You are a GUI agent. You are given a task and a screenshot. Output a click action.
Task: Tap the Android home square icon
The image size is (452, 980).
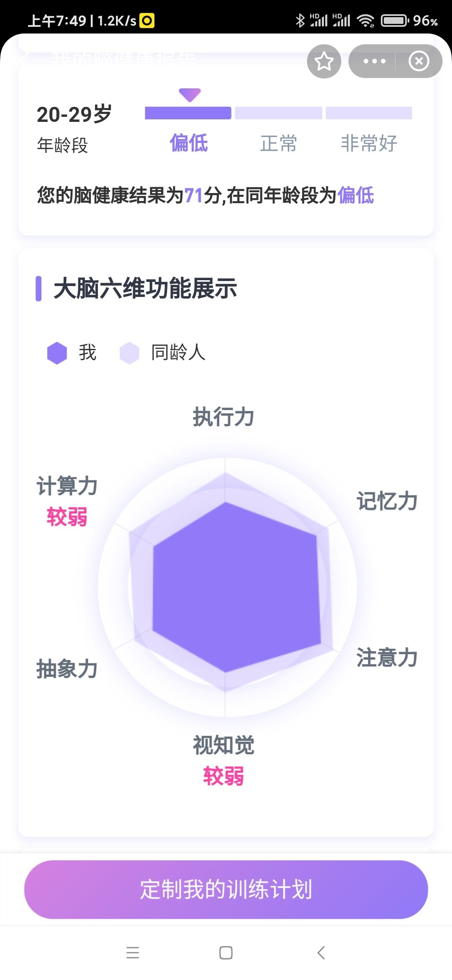[x=226, y=952]
